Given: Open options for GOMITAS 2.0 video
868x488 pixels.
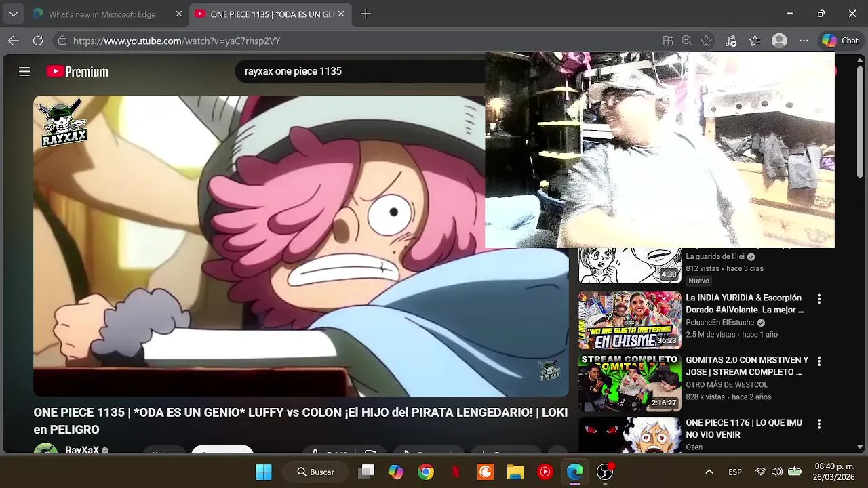Looking at the screenshot, I should coord(818,361).
